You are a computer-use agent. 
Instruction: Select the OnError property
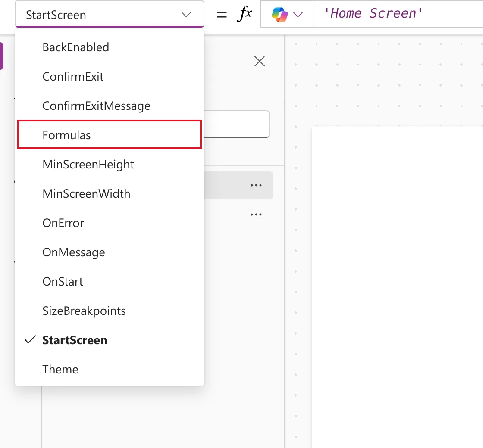(x=110, y=223)
